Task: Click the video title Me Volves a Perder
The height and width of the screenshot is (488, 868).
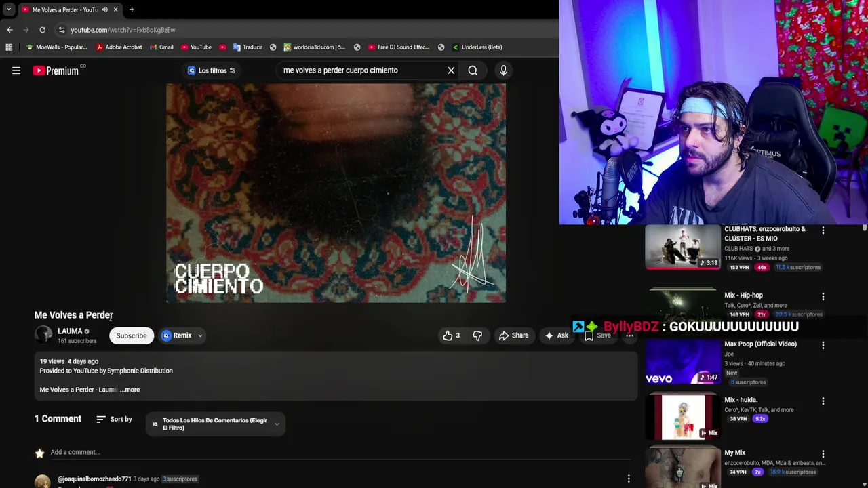Action: 74,315
